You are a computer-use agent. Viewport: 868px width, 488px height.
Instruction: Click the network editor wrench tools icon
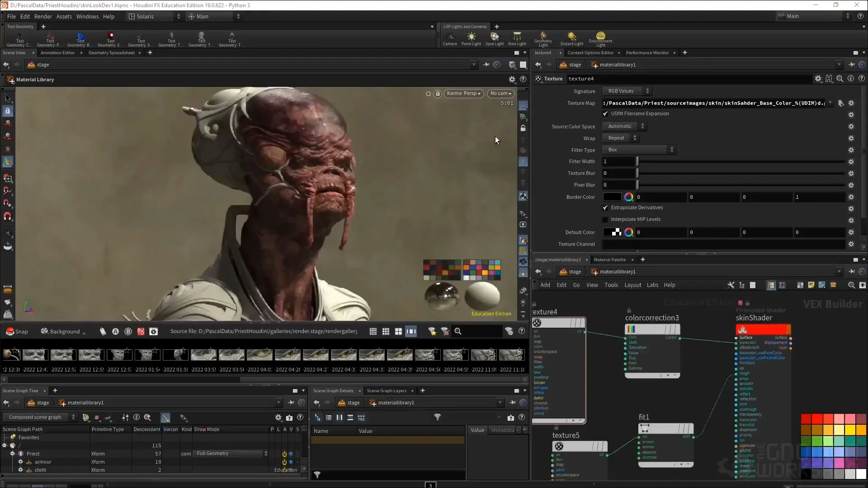[731, 285]
